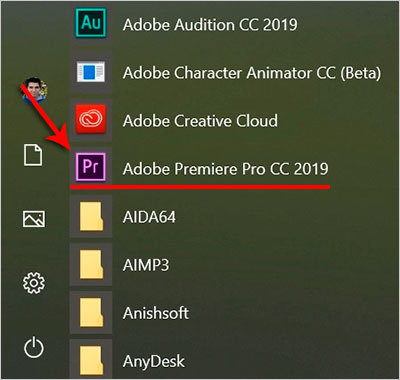Click the AnyDesk folder icon

coord(91,360)
